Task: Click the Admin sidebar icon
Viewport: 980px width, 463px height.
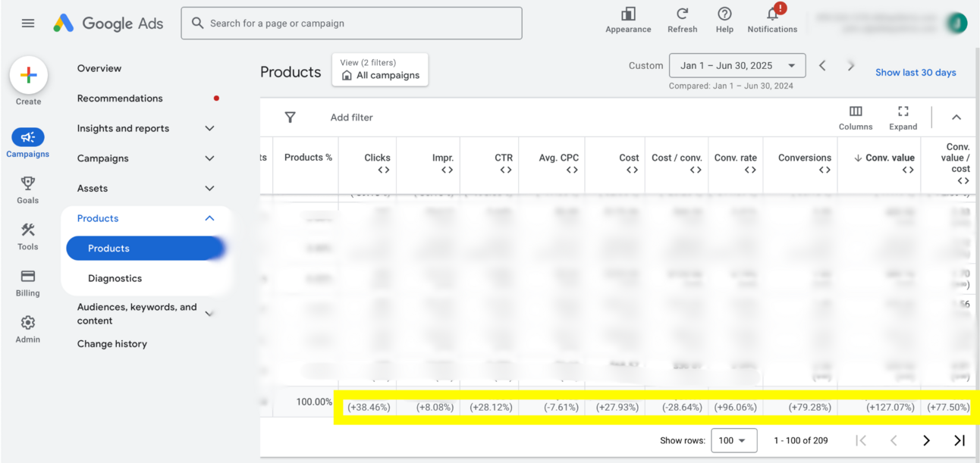Action: point(27,328)
